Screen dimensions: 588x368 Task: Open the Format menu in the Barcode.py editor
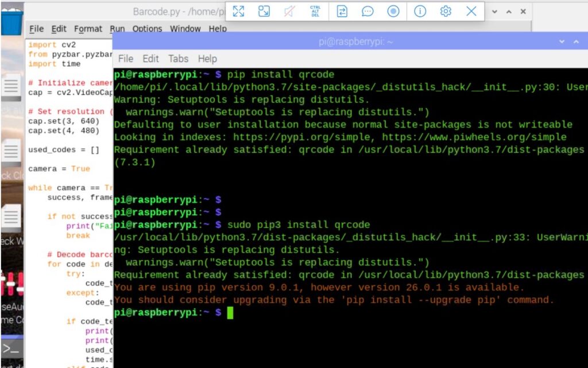click(x=88, y=29)
